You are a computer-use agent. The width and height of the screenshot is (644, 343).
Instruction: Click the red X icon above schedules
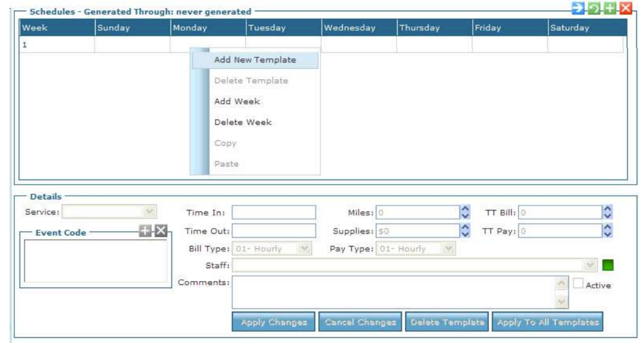tap(625, 8)
